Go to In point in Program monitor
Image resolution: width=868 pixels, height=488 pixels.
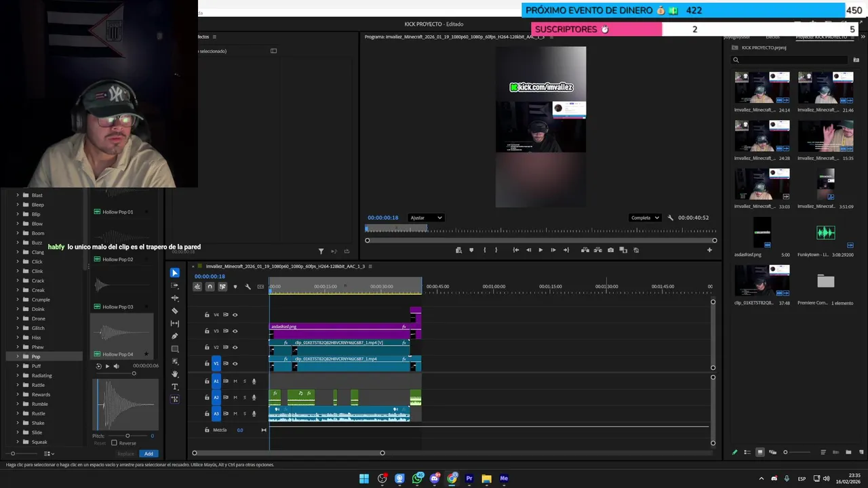(x=516, y=250)
